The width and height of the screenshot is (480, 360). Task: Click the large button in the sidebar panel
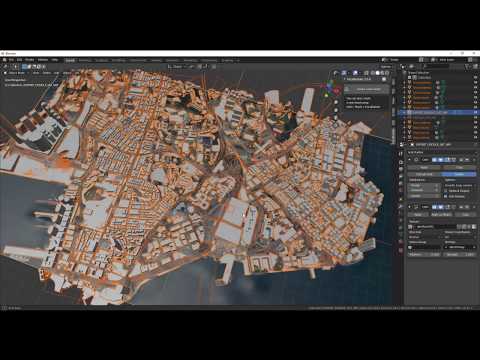(x=367, y=89)
